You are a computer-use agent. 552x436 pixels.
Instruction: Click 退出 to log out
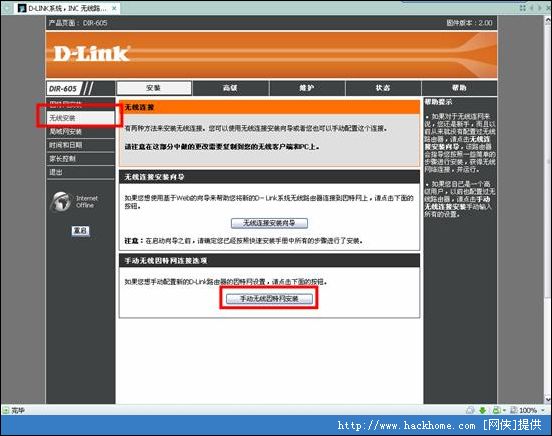(x=81, y=172)
